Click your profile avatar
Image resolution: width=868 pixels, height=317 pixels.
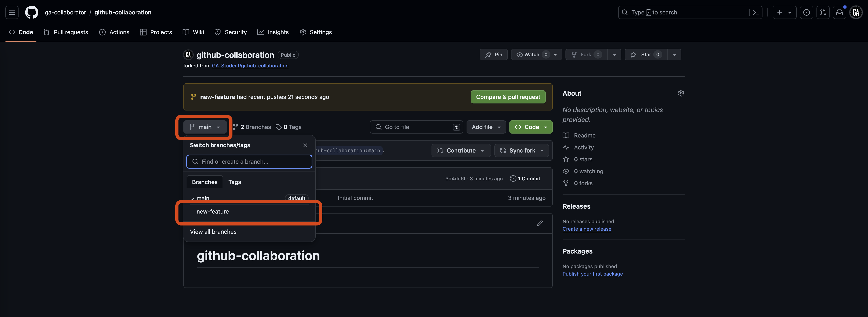pyautogui.click(x=856, y=12)
